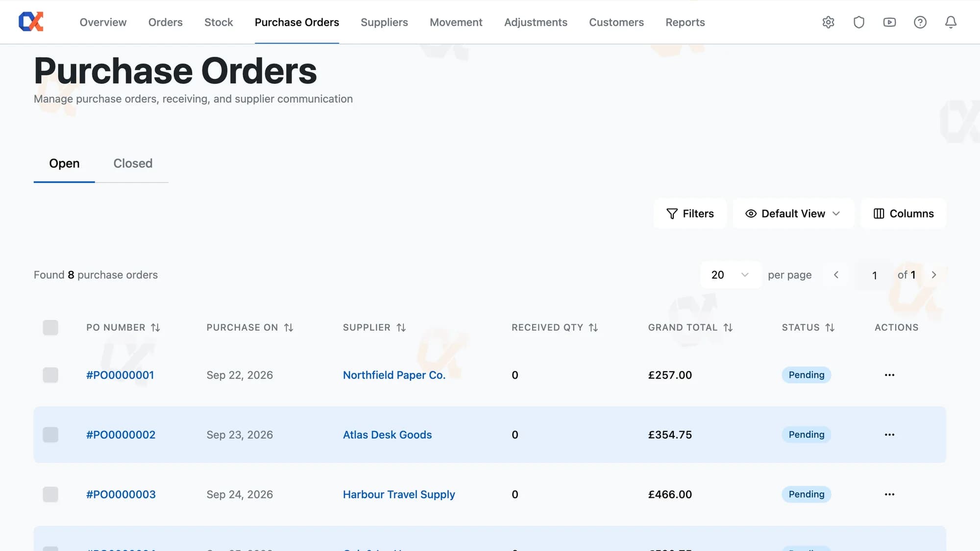Open supplier Northfield Paper Co.
Image resolution: width=980 pixels, height=551 pixels.
pos(394,375)
